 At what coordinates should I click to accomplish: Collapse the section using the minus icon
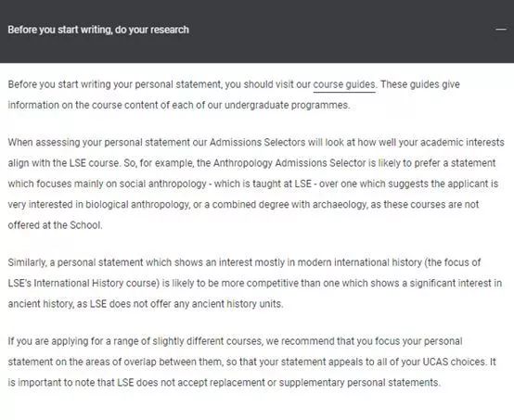[501, 30]
